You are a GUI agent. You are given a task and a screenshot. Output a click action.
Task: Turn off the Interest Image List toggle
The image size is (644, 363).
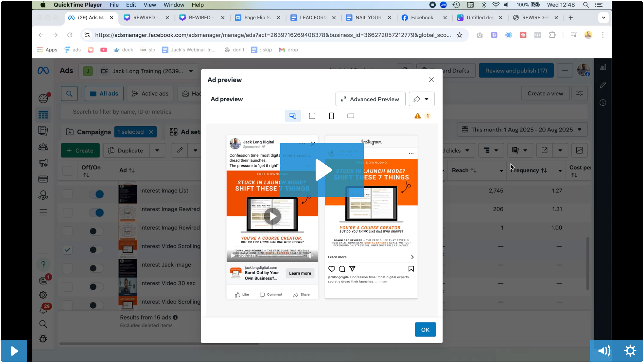click(96, 194)
